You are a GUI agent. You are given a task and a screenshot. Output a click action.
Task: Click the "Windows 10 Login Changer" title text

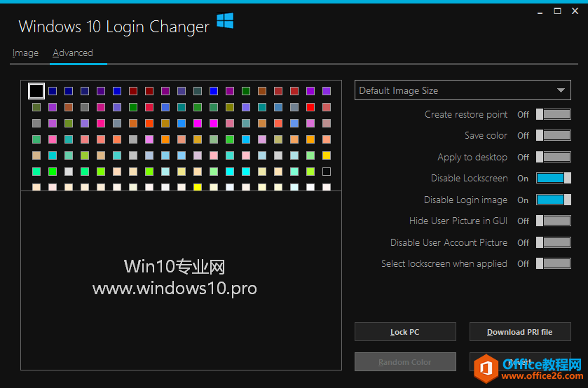[114, 27]
